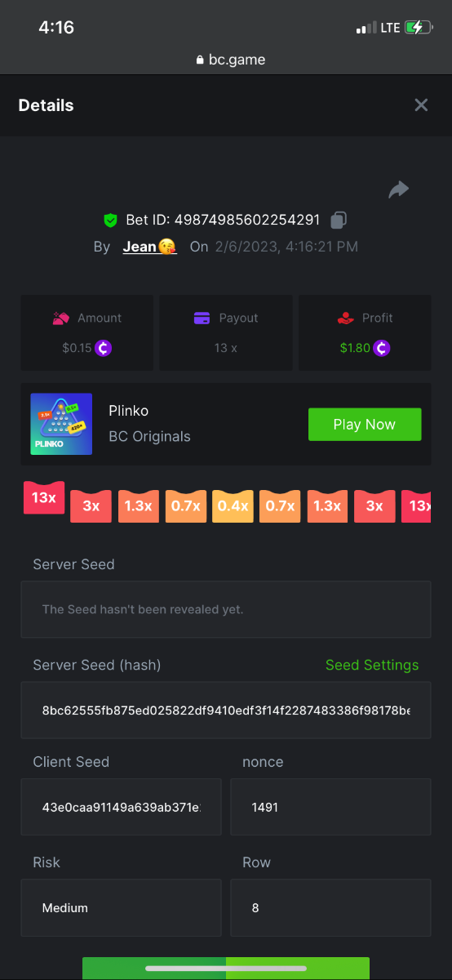Click the purple Payout wallet icon
The image size is (452, 980).
[202, 318]
